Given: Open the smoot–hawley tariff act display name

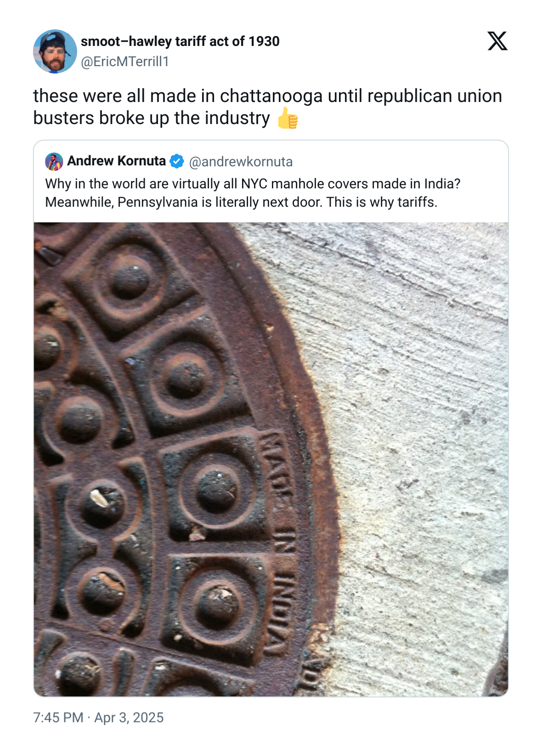Looking at the screenshot, I should click(x=180, y=41).
